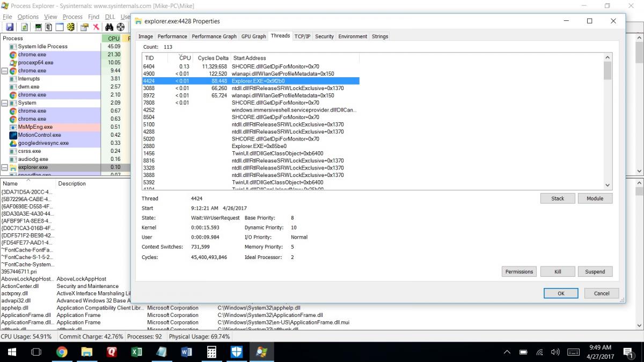The width and height of the screenshot is (644, 362).
Task: Click the Suspend button
Action: point(595,271)
